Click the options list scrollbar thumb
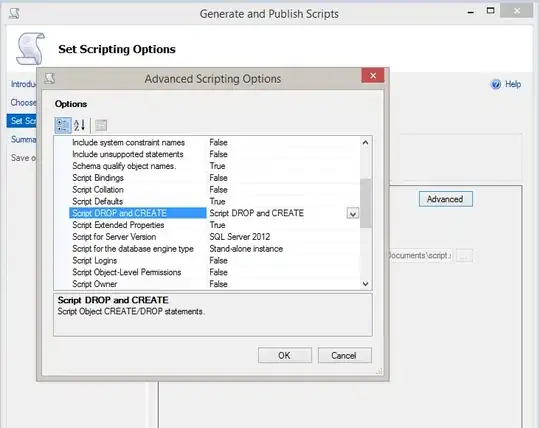The width and height of the screenshot is (540, 428). [365, 203]
